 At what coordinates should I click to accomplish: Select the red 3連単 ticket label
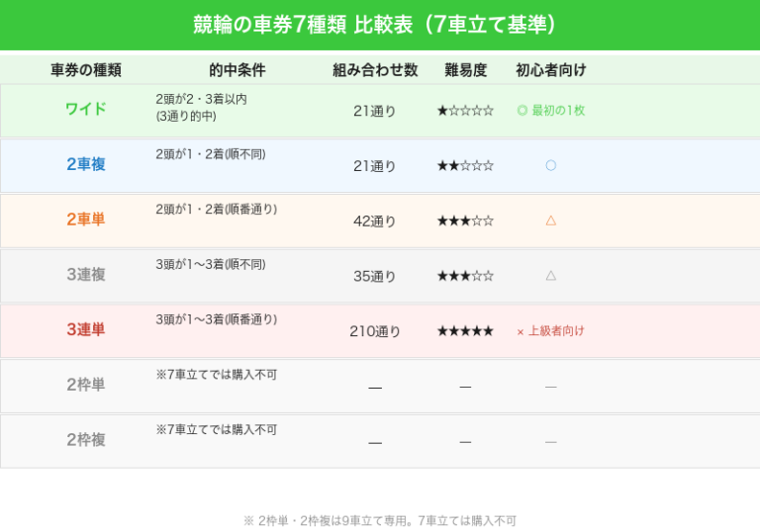pos(86,330)
